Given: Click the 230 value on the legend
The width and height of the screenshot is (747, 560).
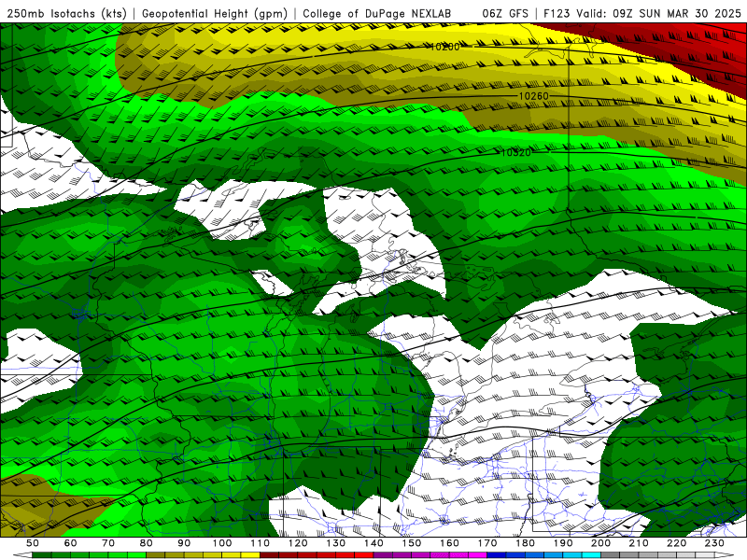Looking at the screenshot, I should point(714,543).
